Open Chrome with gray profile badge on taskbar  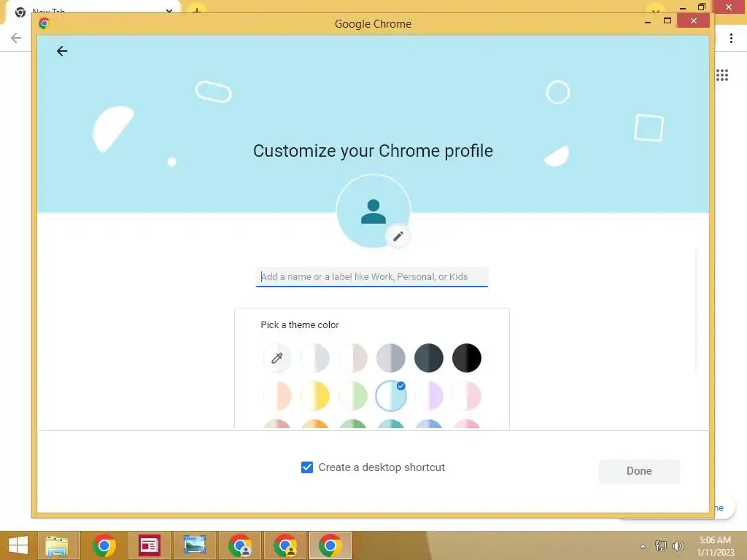click(x=240, y=545)
